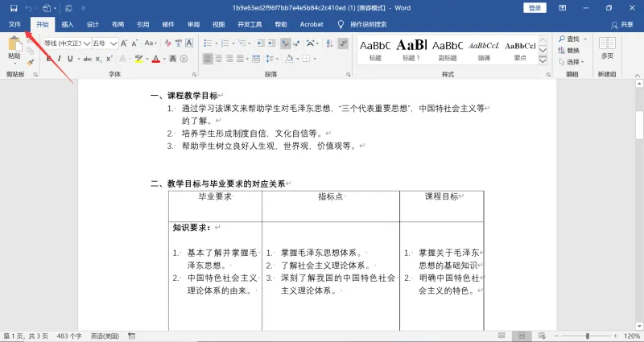Click the Asian layout icon
The width and height of the screenshot is (644, 342).
(x=310, y=43)
